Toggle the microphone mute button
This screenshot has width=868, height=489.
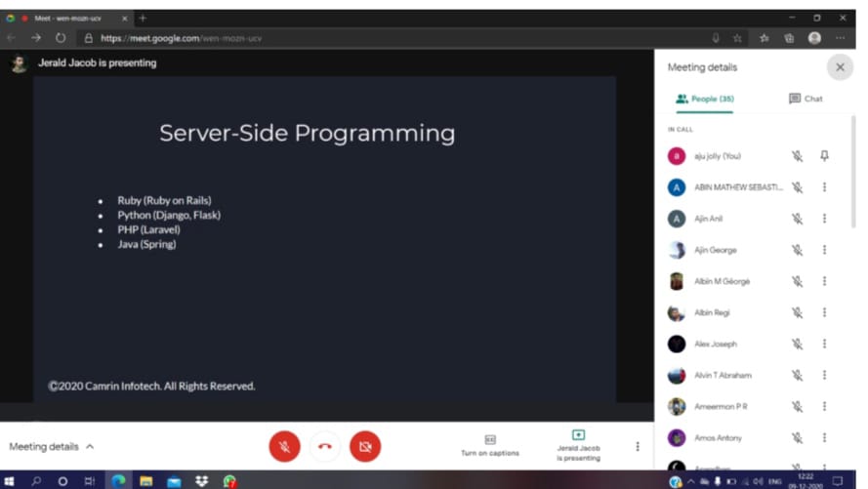pos(284,446)
